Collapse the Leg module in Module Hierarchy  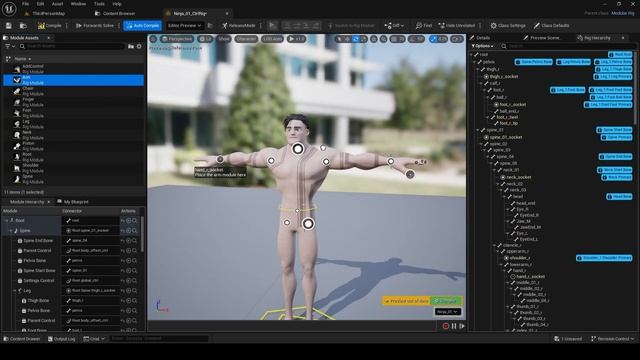point(15,291)
